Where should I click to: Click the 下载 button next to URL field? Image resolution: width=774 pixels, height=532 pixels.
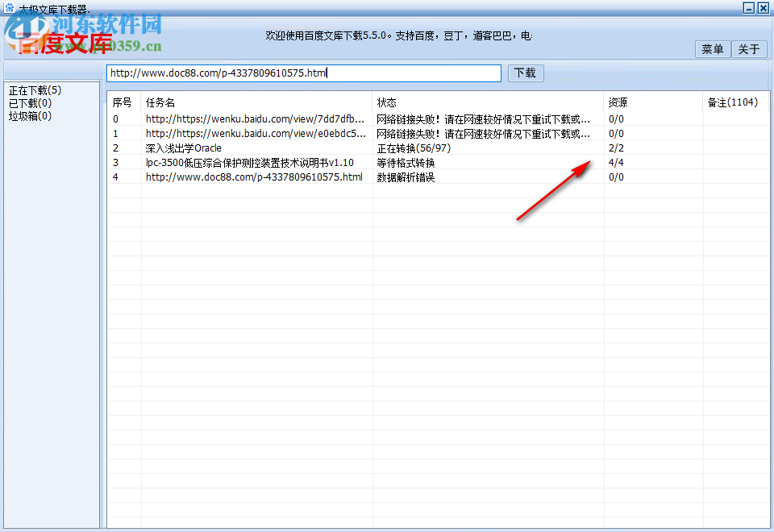pyautogui.click(x=525, y=73)
